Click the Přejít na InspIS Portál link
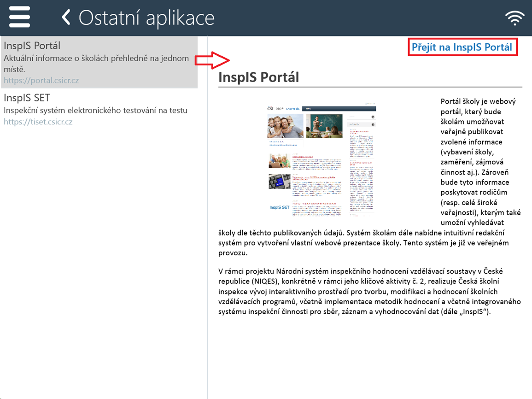This screenshot has width=532, height=399. (462, 47)
